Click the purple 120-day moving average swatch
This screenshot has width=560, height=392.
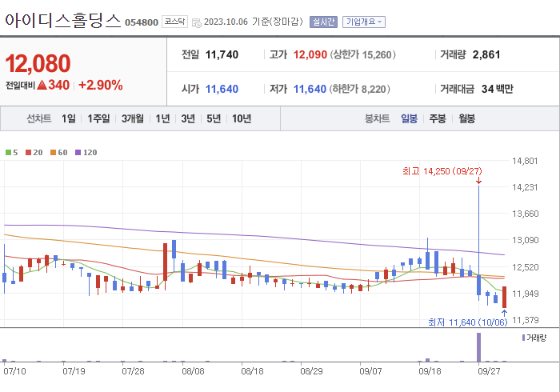[x=78, y=153]
